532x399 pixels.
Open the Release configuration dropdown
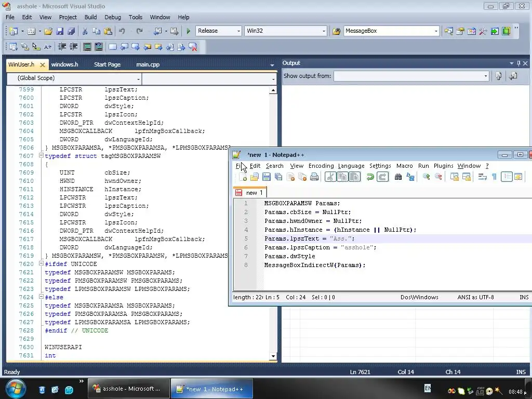pyautogui.click(x=238, y=31)
